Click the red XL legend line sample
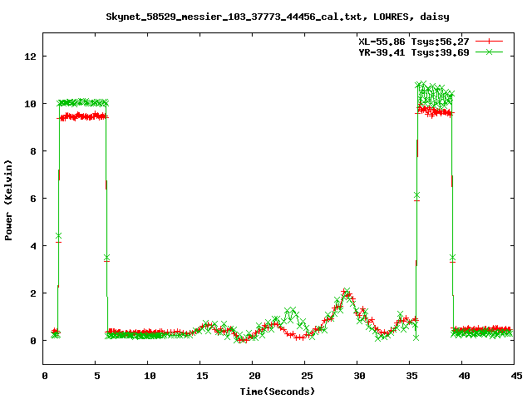The image size is (532, 399). pos(489,42)
